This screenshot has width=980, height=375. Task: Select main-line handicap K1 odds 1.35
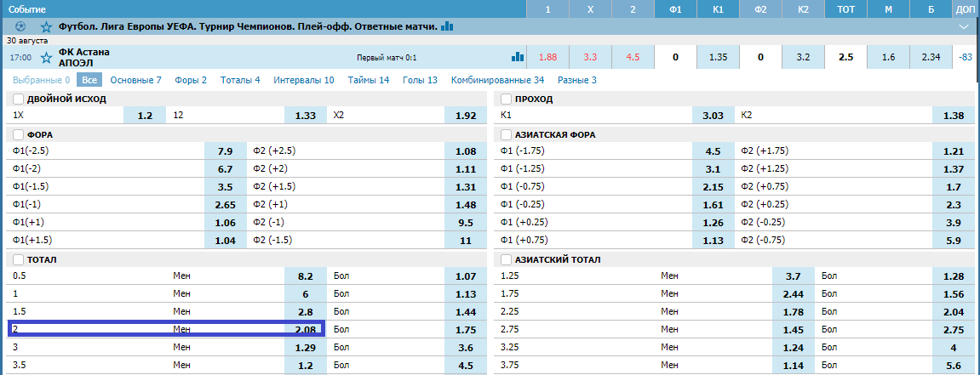[718, 58]
